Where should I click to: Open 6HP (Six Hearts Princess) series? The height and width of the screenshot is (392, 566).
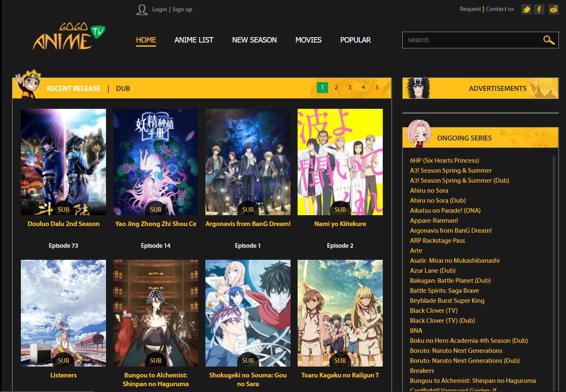[x=445, y=161]
